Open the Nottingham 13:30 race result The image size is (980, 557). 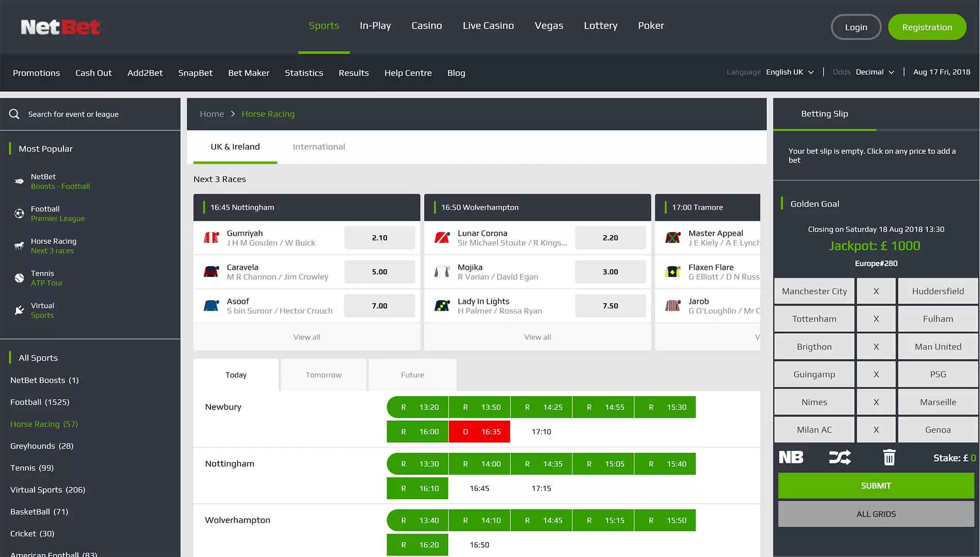tap(417, 464)
